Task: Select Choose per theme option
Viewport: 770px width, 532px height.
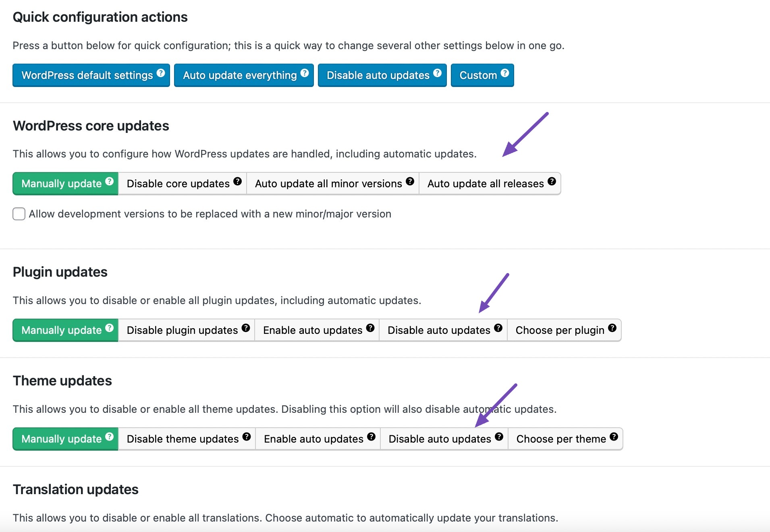Action: (561, 439)
